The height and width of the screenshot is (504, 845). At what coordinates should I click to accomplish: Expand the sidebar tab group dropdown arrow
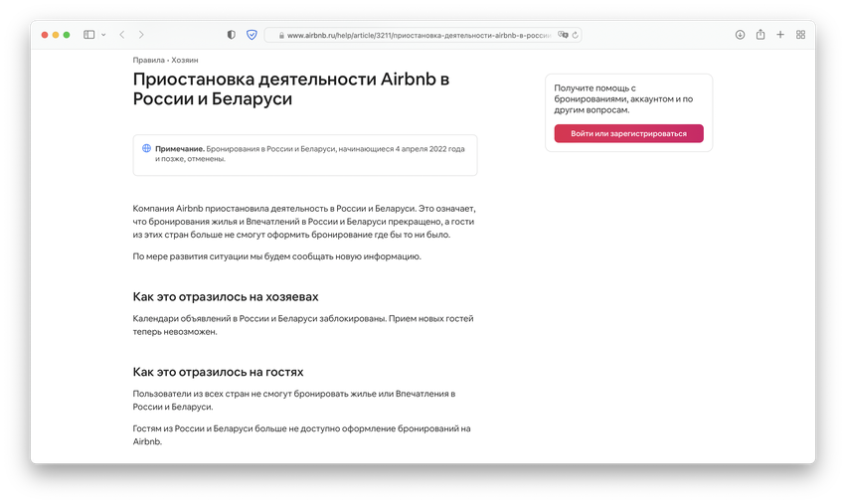pyautogui.click(x=103, y=35)
